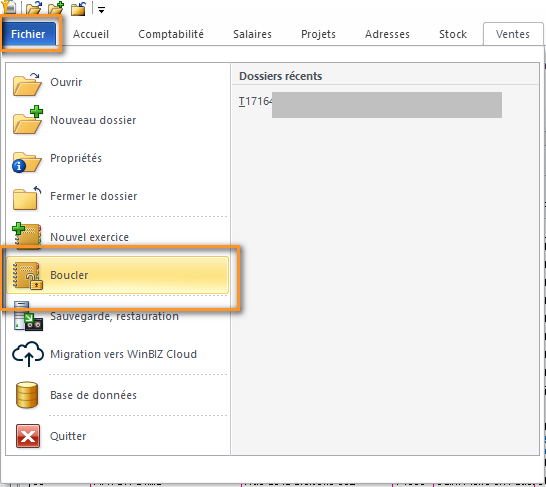Screen dimensions: 546x487
Task: Expand the quick access toolbar customize arrow
Action: tap(101, 10)
